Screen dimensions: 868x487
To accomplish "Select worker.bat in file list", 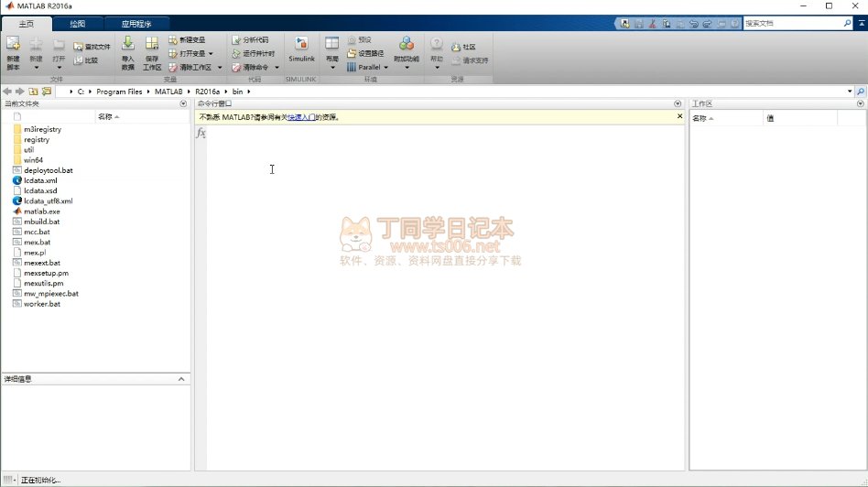I will [x=42, y=304].
